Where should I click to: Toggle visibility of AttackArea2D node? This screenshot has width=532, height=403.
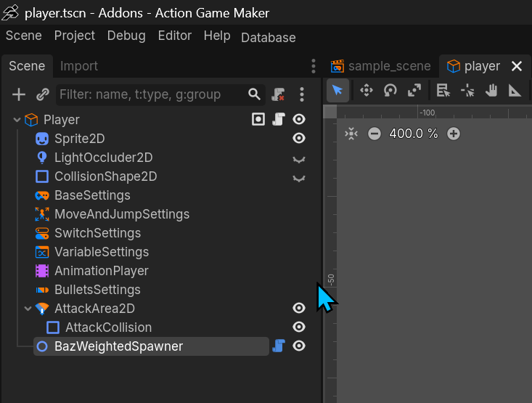(x=299, y=308)
